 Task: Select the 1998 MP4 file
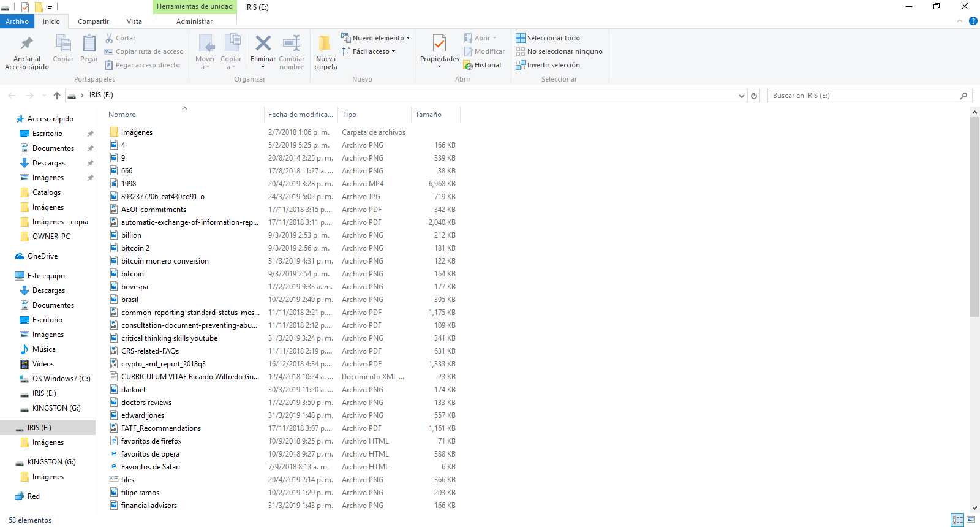pos(129,184)
